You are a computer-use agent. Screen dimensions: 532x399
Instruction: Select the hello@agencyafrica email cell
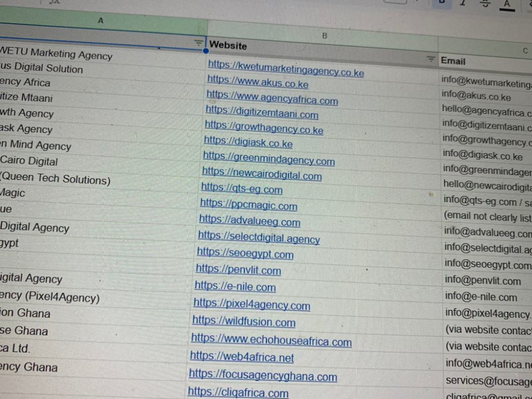487,110
